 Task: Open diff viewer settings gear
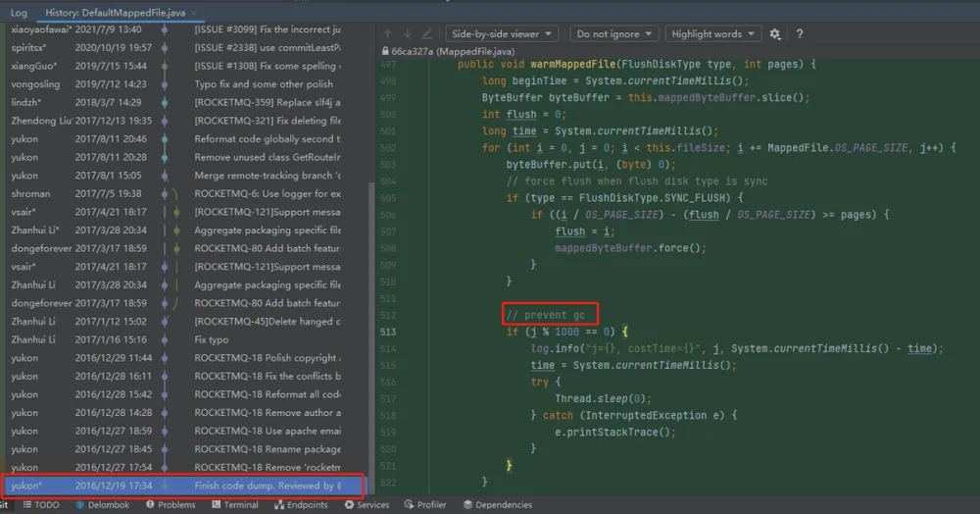point(775,33)
